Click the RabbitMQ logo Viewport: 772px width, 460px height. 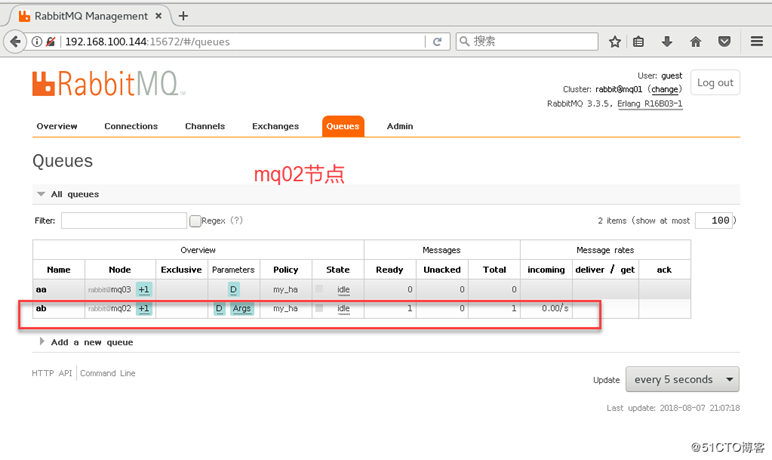pyautogui.click(x=109, y=83)
